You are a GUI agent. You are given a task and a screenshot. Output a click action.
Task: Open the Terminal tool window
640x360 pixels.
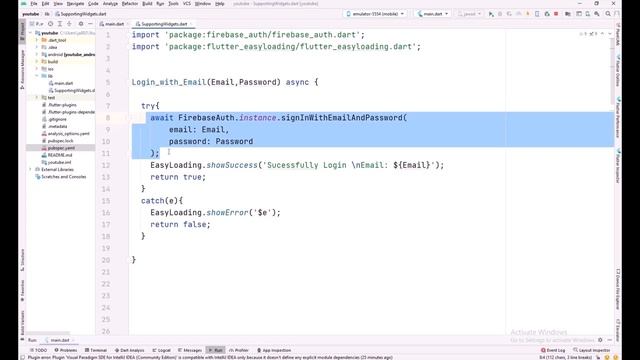click(96, 350)
